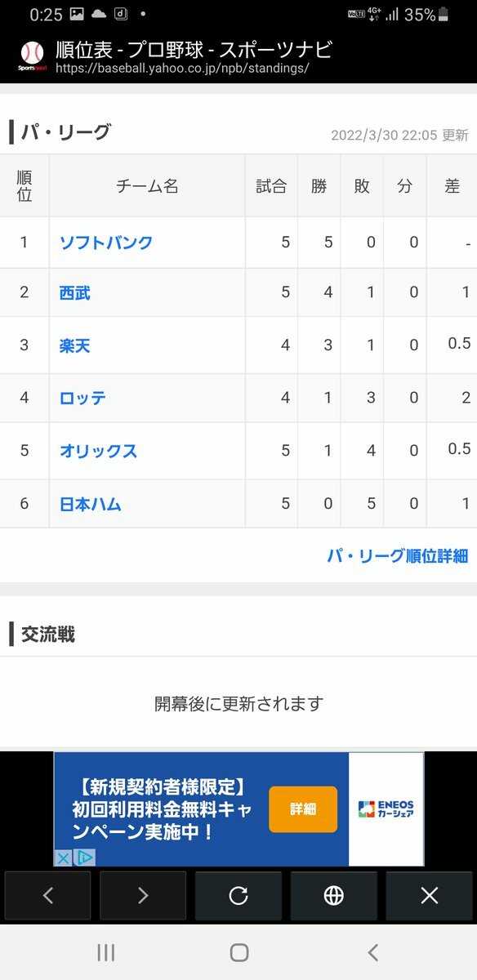477x980 pixels.
Task: Tap the Sportsnavi baseball logo icon
Action: (x=32, y=56)
